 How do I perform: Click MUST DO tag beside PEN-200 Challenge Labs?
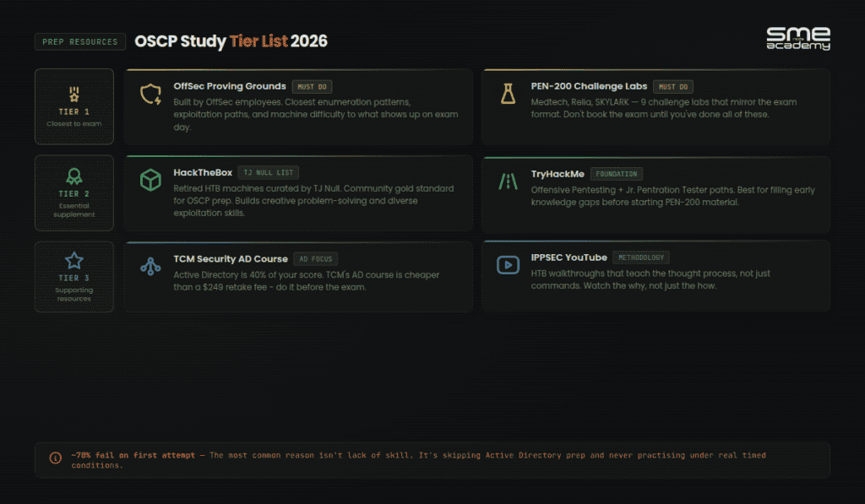click(x=673, y=87)
